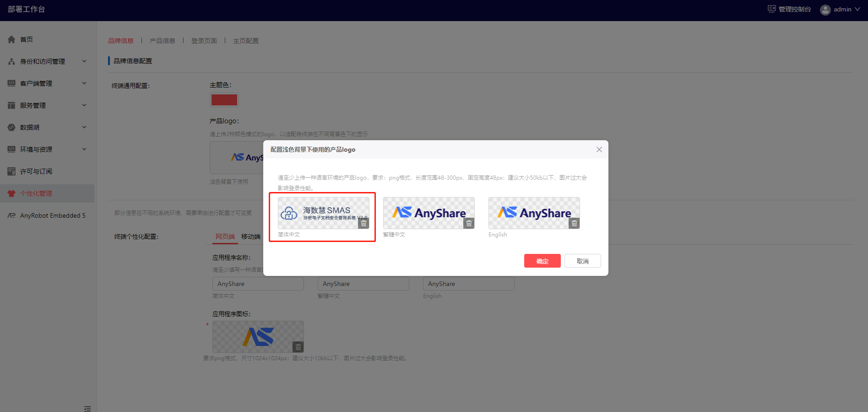Expand the 服务管理 submenu chevron
The height and width of the screenshot is (412, 868).
pos(84,105)
